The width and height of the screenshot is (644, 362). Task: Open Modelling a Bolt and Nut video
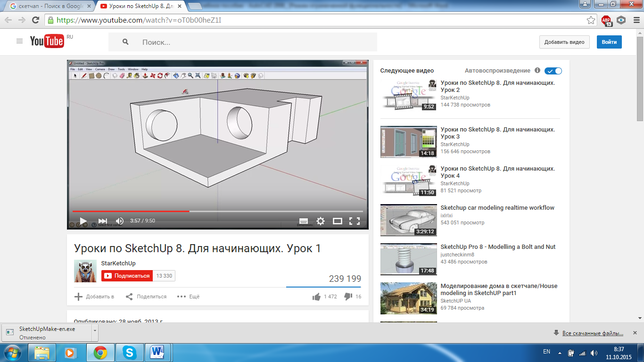[x=498, y=247]
